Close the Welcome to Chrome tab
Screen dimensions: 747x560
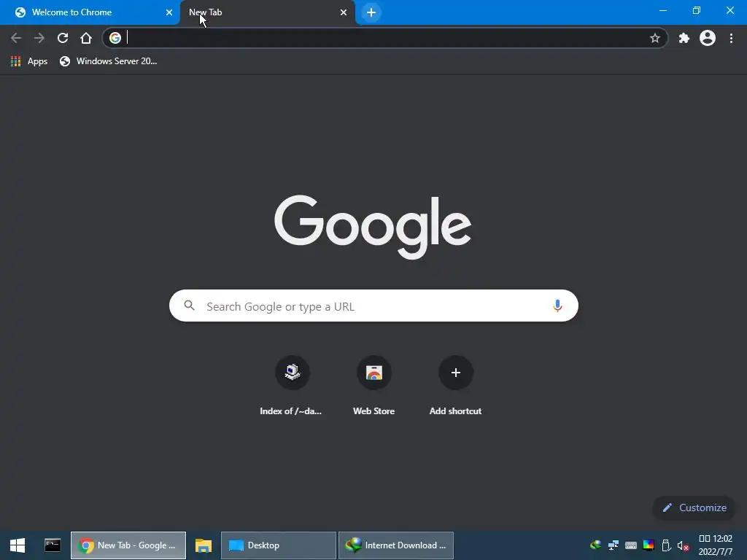click(169, 12)
